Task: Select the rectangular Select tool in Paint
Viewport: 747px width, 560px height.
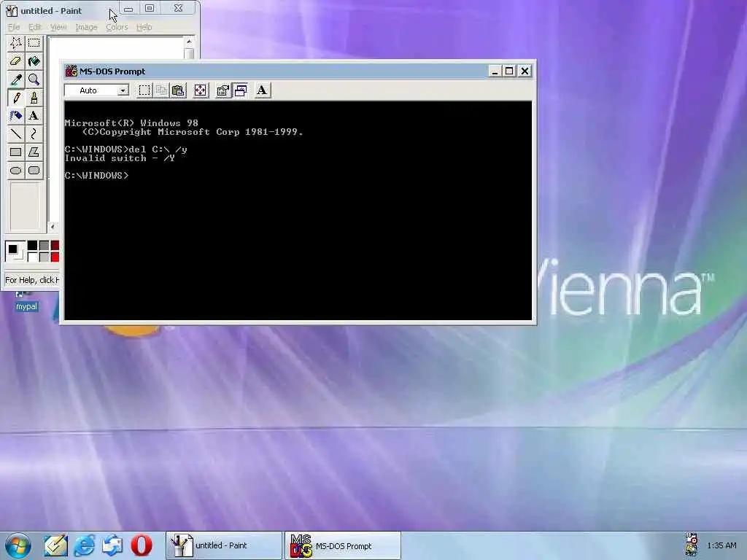Action: click(x=34, y=43)
